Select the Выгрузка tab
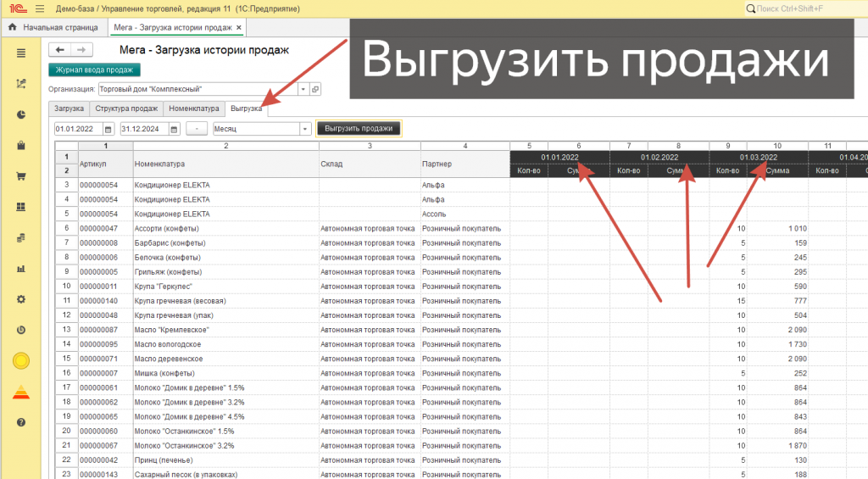The height and width of the screenshot is (479, 868). pos(247,109)
